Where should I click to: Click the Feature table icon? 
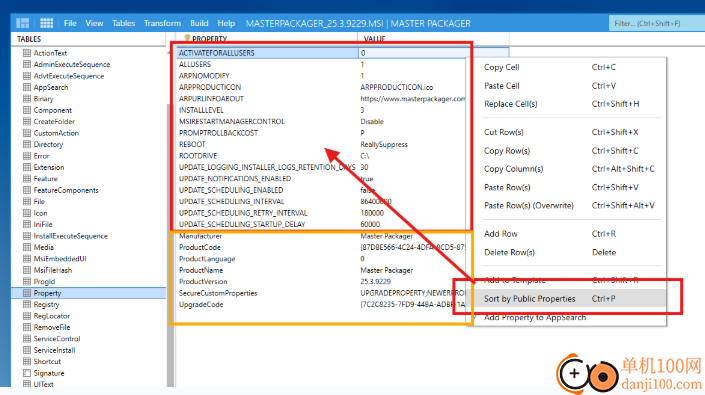tap(27, 178)
